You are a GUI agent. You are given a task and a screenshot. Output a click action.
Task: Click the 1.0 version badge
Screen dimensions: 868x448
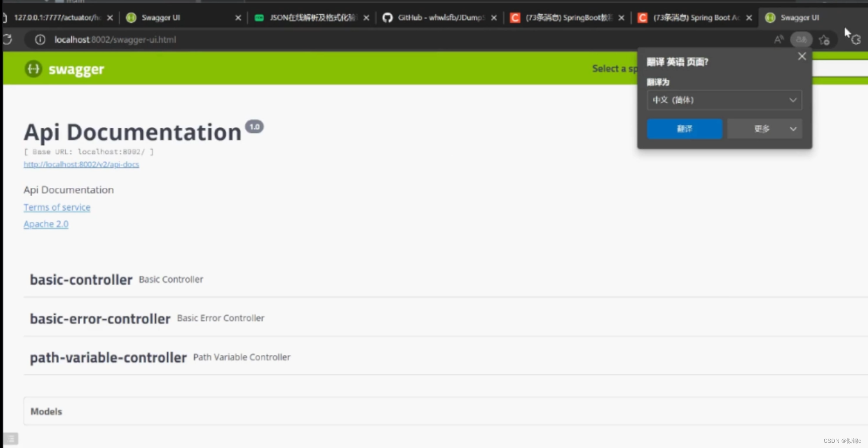[x=254, y=127]
